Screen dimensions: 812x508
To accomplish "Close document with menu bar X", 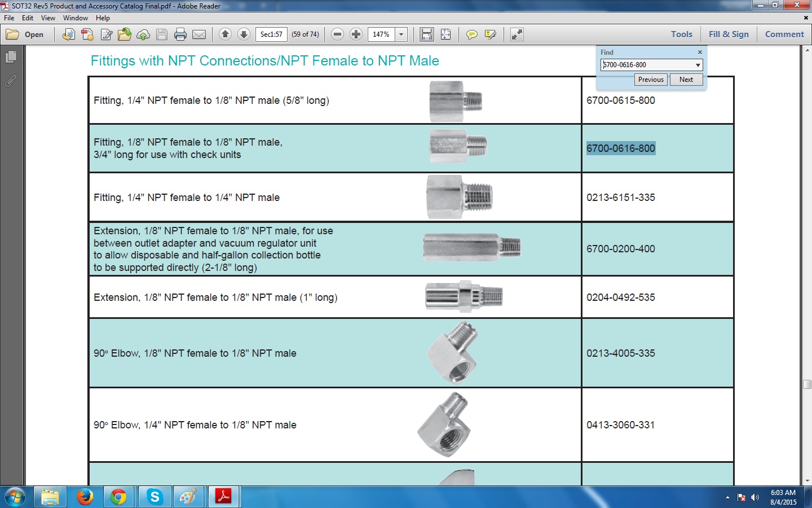I will (x=805, y=18).
